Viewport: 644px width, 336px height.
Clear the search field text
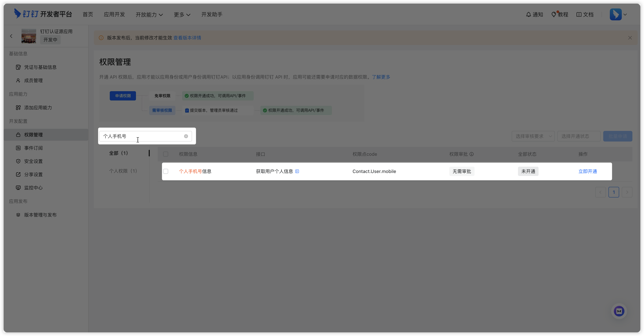point(186,136)
